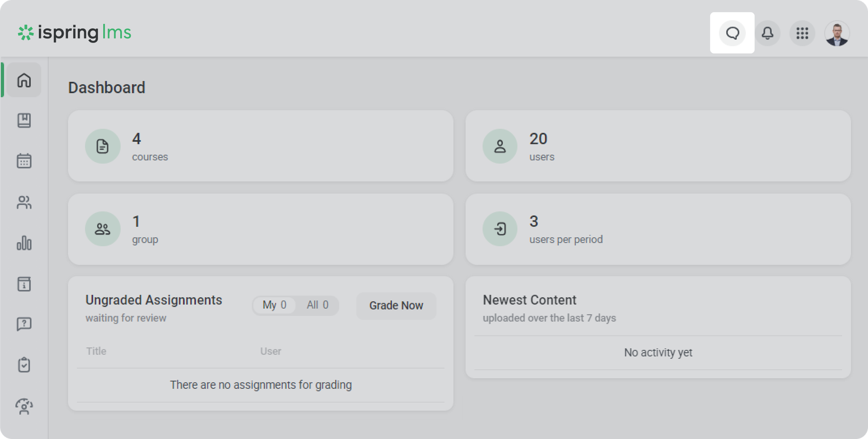Open the users icon in sidebar
This screenshot has width=868, height=439.
24,202
